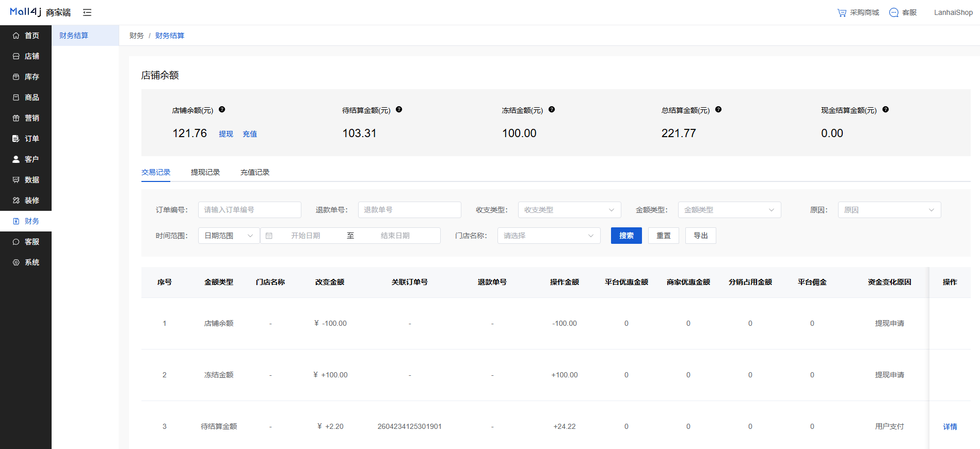Click help icon beside 现金结算金额(元)
This screenshot has height=449, width=980.
[x=886, y=109]
